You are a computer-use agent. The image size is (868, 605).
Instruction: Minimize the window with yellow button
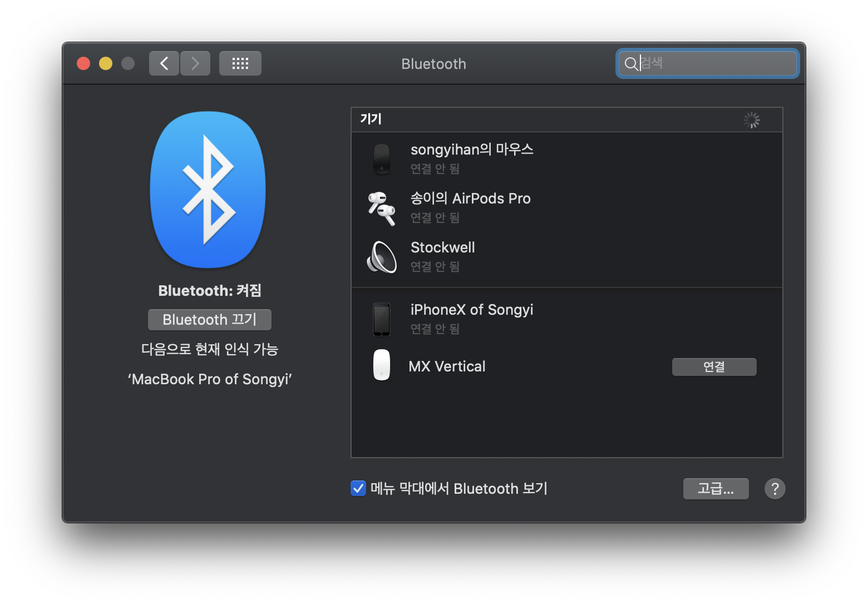click(x=106, y=63)
